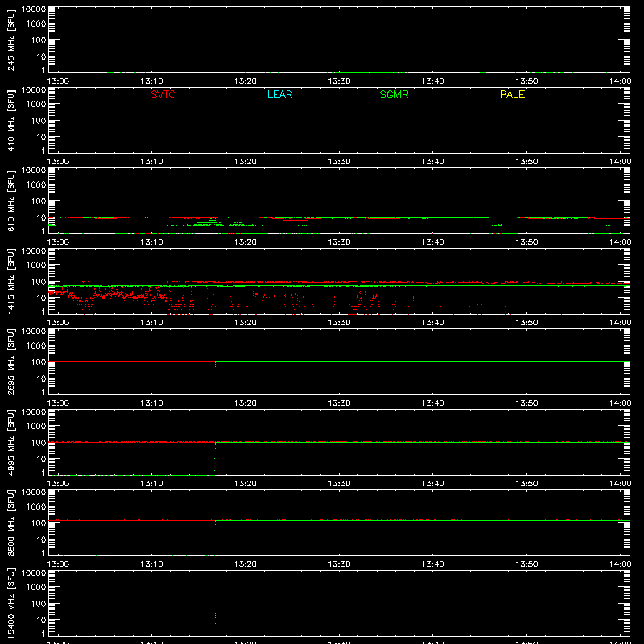Click the 1000 y-axis label of the 15400 MHz plot

click(x=36, y=588)
